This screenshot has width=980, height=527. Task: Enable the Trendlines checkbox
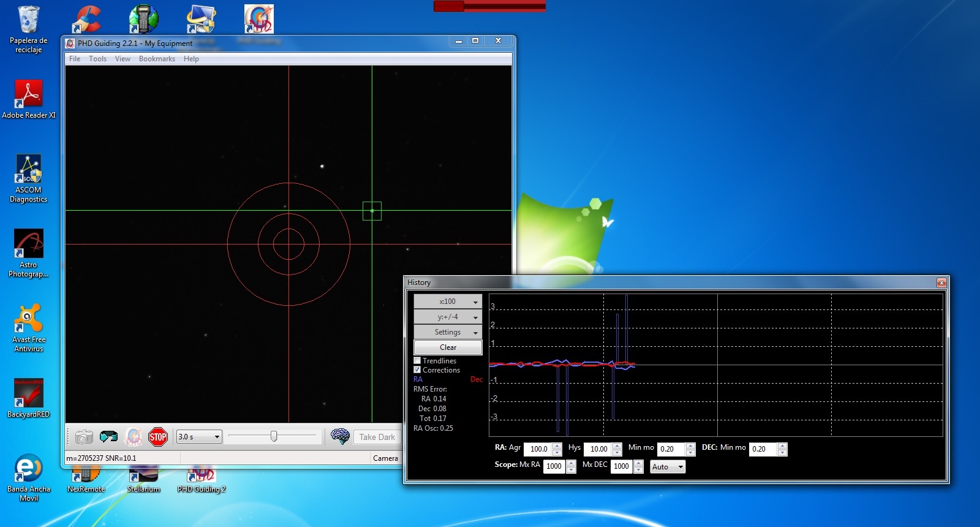tap(417, 361)
